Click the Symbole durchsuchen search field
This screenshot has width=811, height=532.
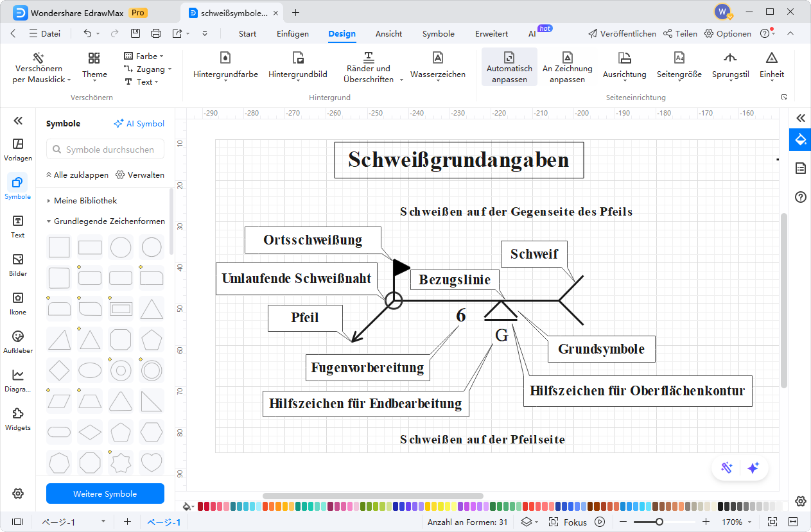(x=105, y=150)
